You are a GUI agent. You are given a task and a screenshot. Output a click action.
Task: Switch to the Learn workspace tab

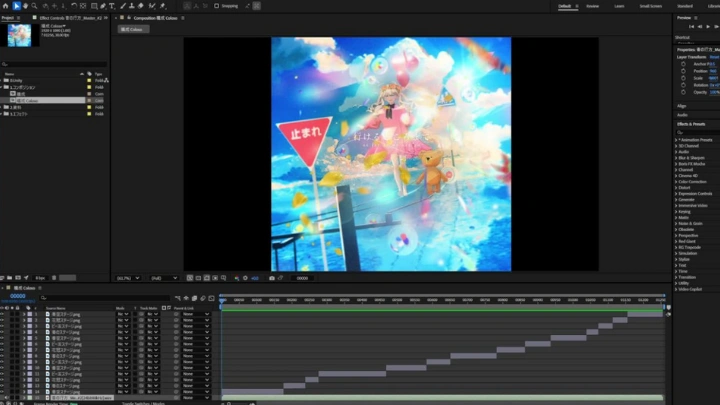point(619,6)
